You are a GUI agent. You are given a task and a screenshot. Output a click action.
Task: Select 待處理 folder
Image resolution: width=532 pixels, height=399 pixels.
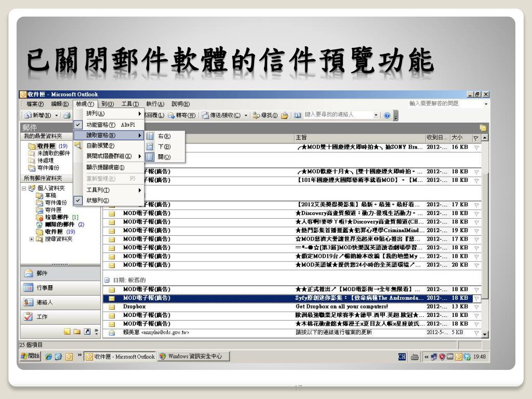point(41,160)
